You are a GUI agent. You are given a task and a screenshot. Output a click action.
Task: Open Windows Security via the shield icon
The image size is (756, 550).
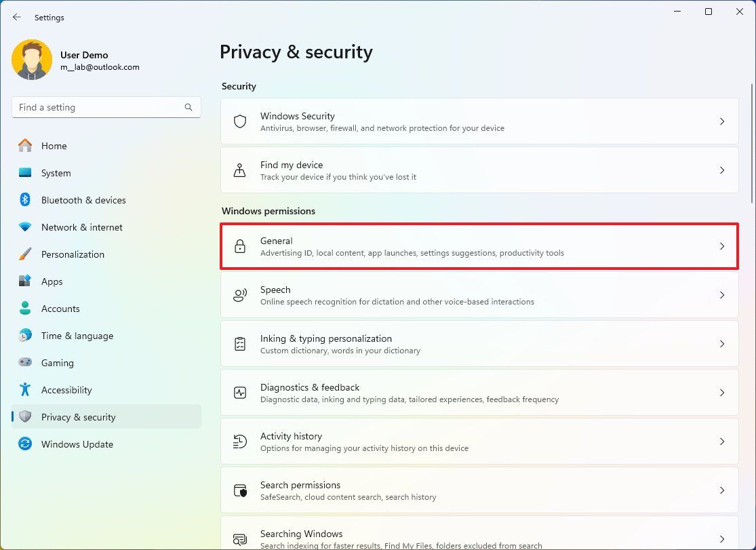click(x=239, y=121)
